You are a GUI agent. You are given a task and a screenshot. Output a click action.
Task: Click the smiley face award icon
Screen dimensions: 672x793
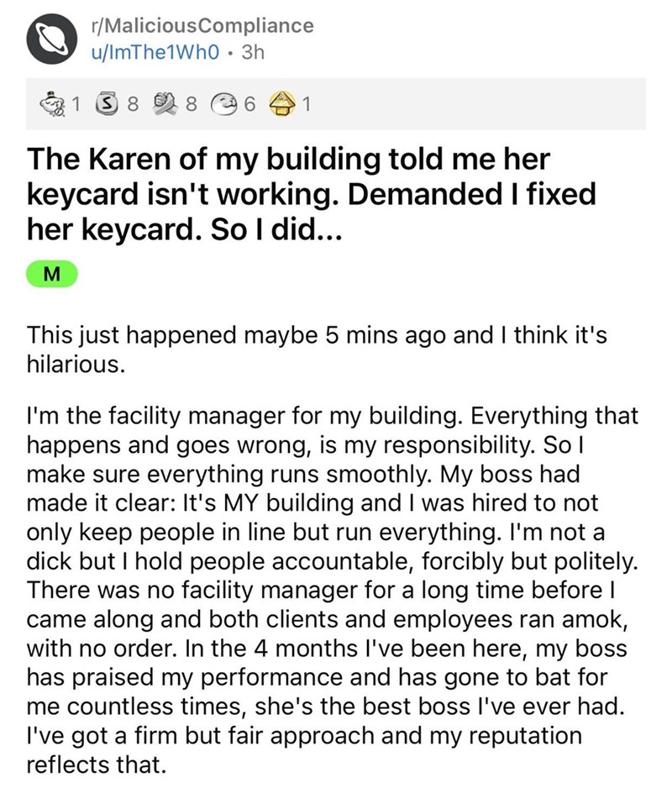223,105
